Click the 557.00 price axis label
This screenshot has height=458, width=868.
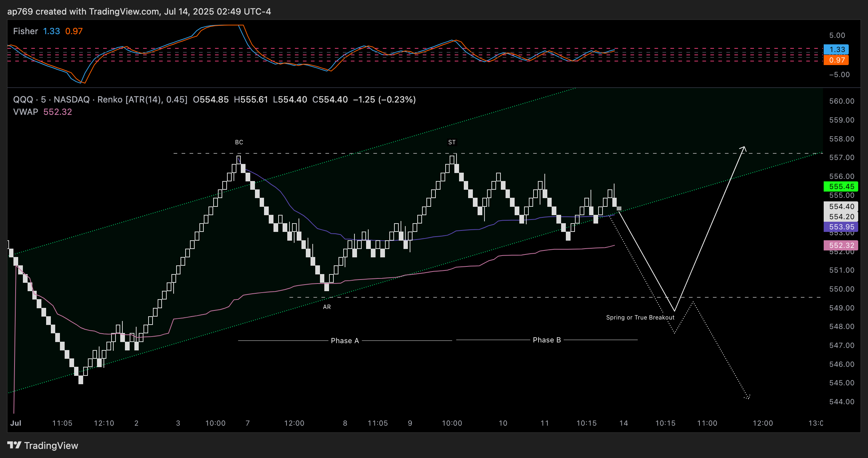tap(842, 157)
